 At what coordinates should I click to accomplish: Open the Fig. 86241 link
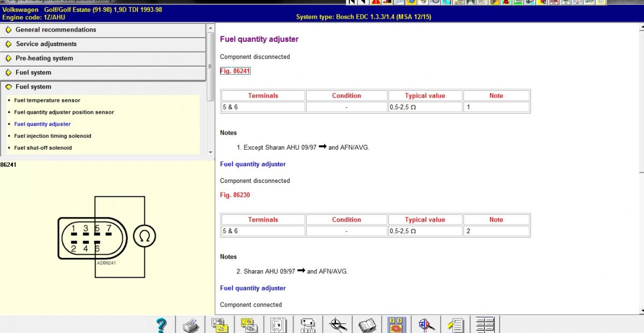235,71
